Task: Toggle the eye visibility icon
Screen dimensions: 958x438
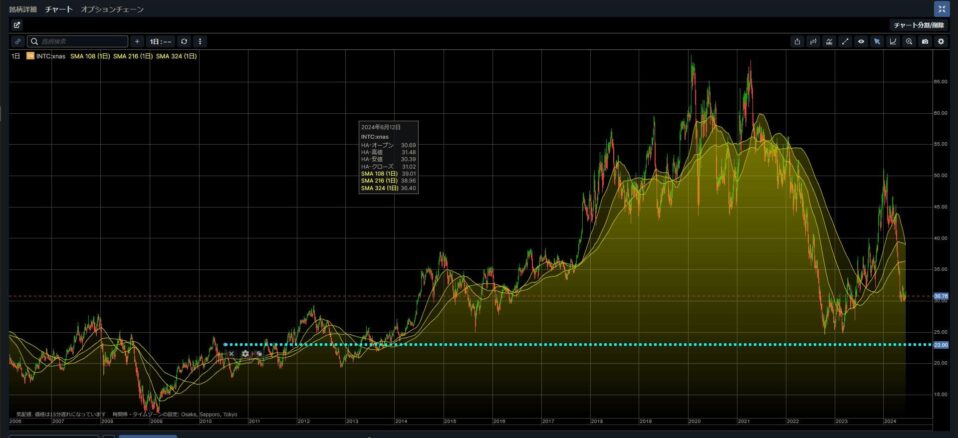Action: pyautogui.click(x=861, y=42)
